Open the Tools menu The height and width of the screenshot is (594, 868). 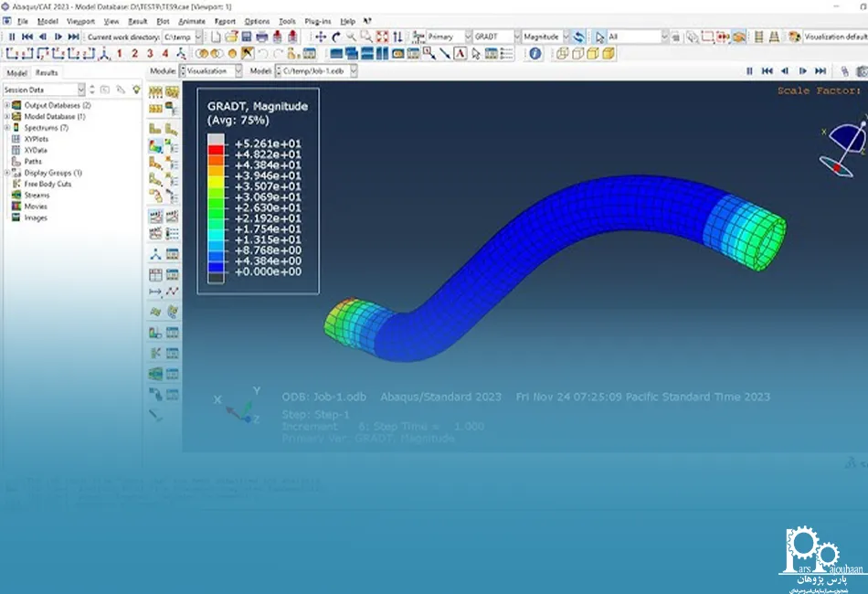[287, 22]
